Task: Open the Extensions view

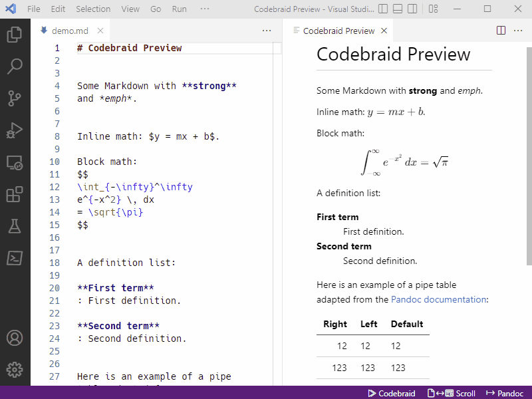Action: pyautogui.click(x=15, y=194)
